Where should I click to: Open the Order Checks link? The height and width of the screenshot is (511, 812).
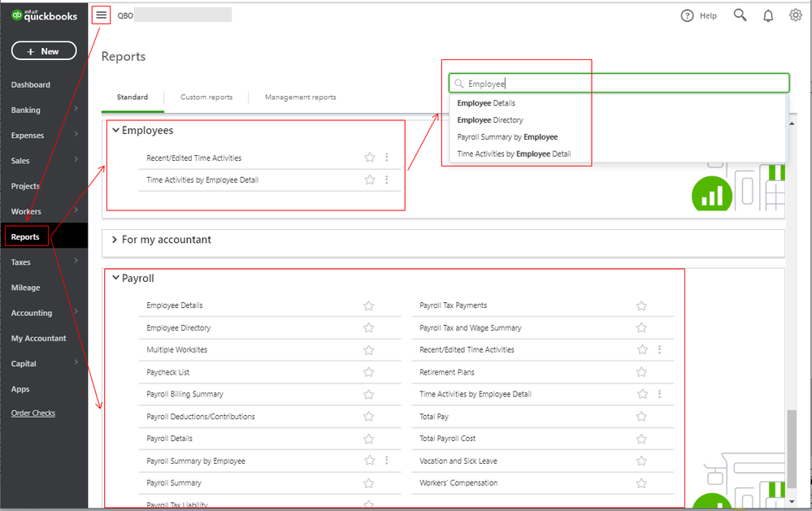(33, 413)
